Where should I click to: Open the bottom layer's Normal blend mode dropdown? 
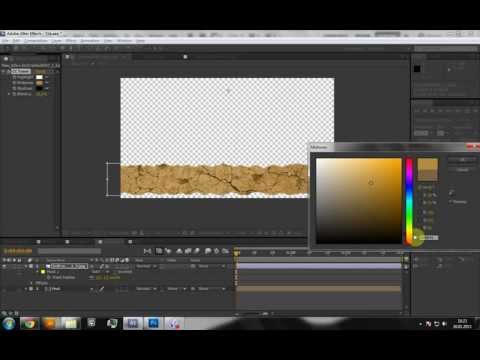point(146,289)
